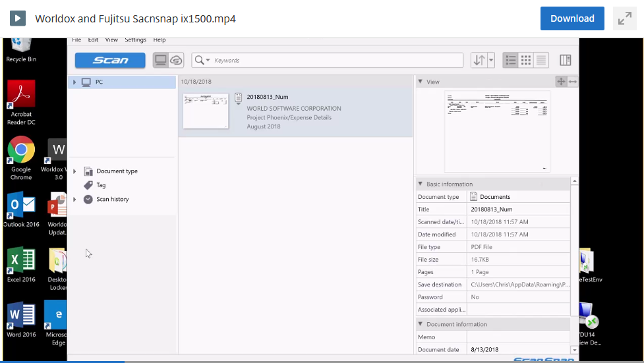Open Worldox 3.0 desktop icon
This screenshot has width=644, height=363.
tap(54, 159)
